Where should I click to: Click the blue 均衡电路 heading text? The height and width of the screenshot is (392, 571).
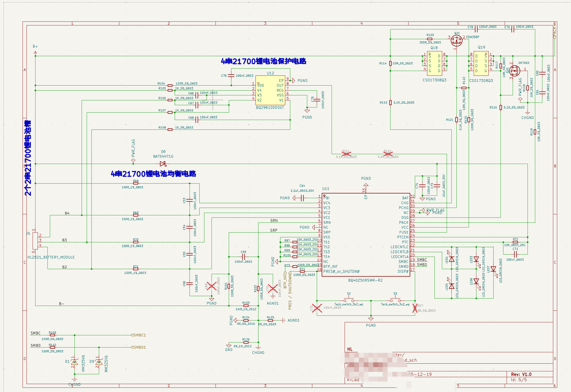[x=153, y=174]
